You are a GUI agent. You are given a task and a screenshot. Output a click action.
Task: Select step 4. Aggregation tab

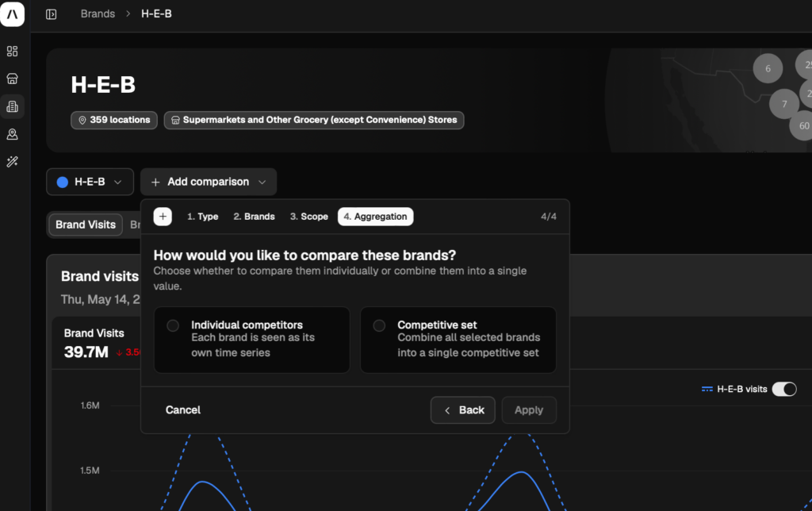pyautogui.click(x=375, y=217)
